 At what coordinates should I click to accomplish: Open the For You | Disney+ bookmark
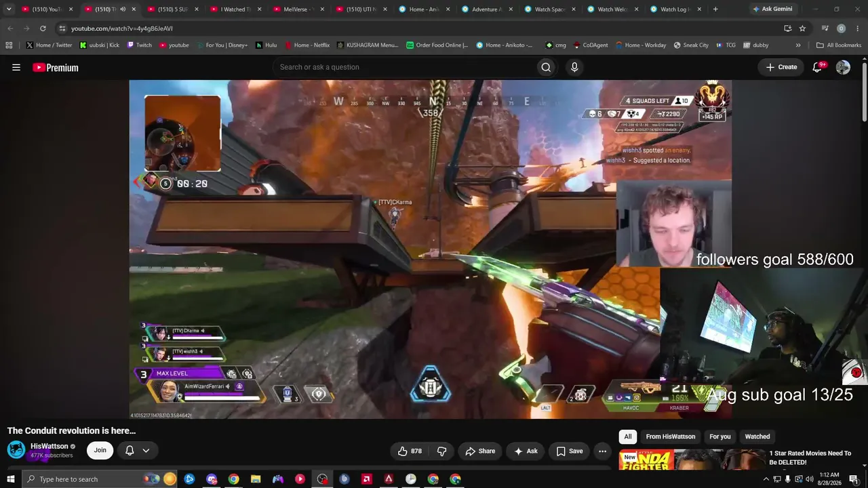[222, 45]
